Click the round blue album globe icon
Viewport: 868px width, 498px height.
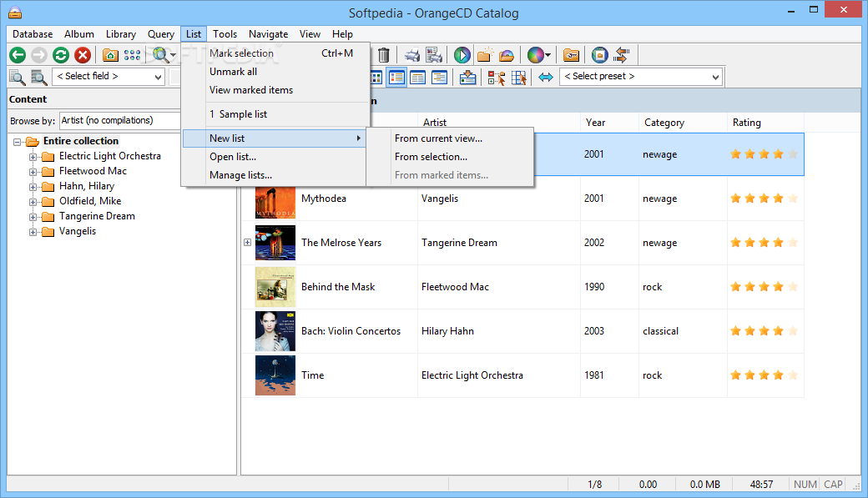(x=599, y=55)
